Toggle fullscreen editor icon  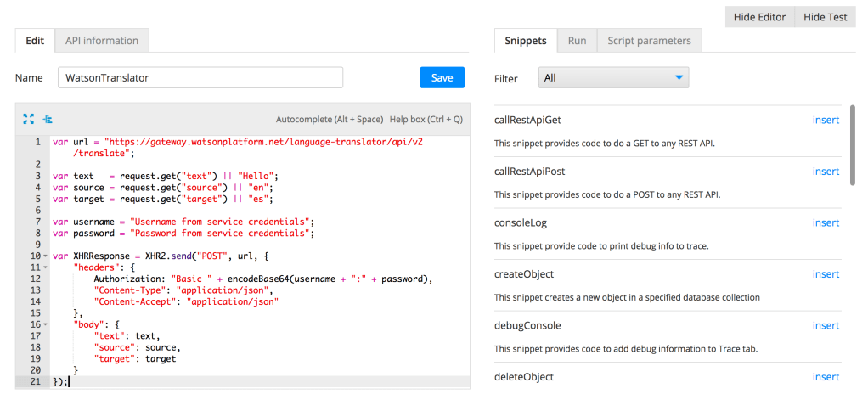(28, 118)
